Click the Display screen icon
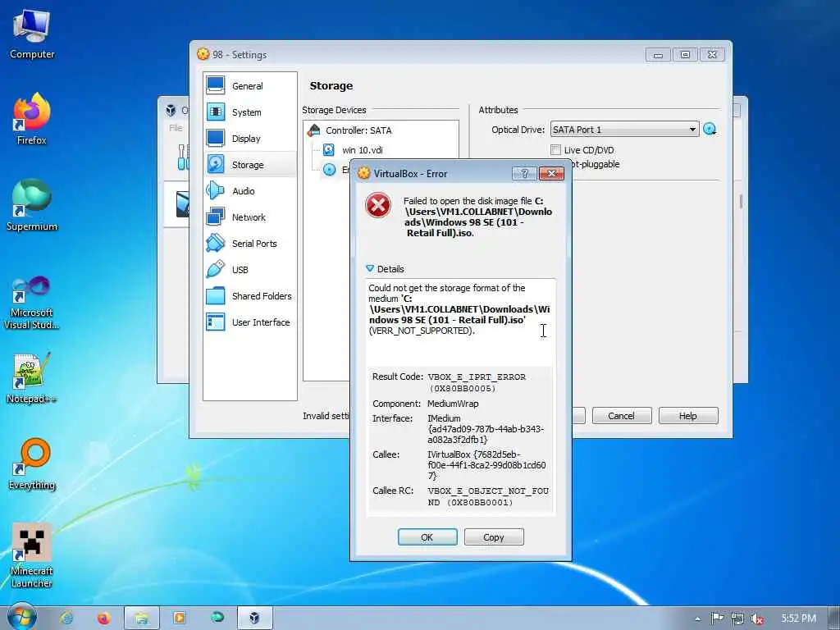Image resolution: width=840 pixels, height=630 pixels. tap(216, 138)
